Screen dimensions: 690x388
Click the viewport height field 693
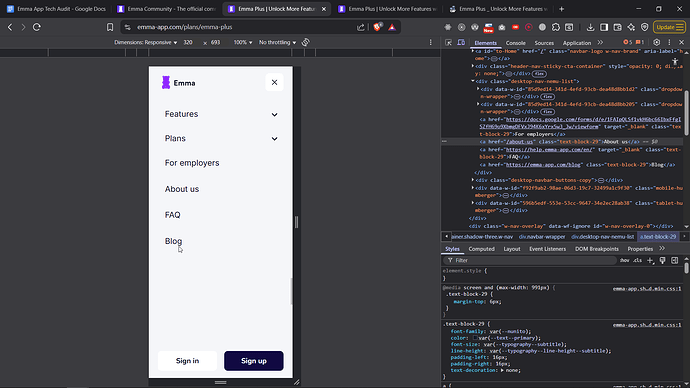coord(216,42)
